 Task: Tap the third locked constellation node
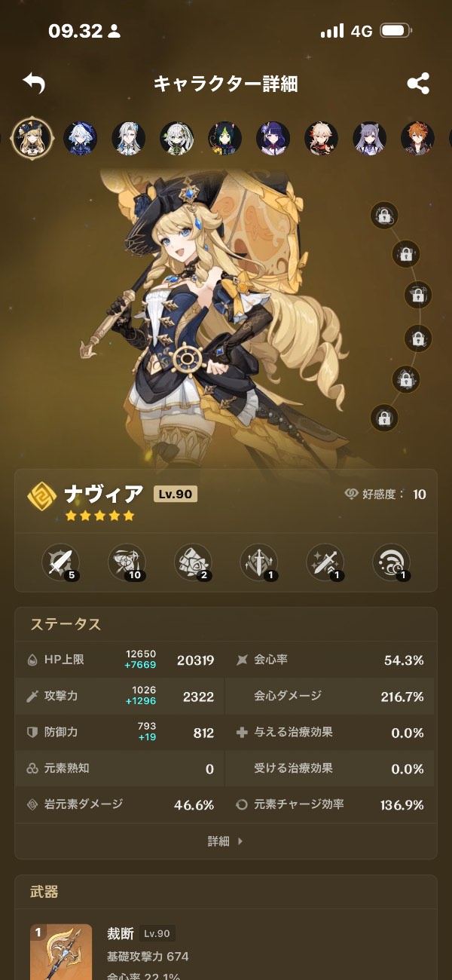tap(418, 295)
